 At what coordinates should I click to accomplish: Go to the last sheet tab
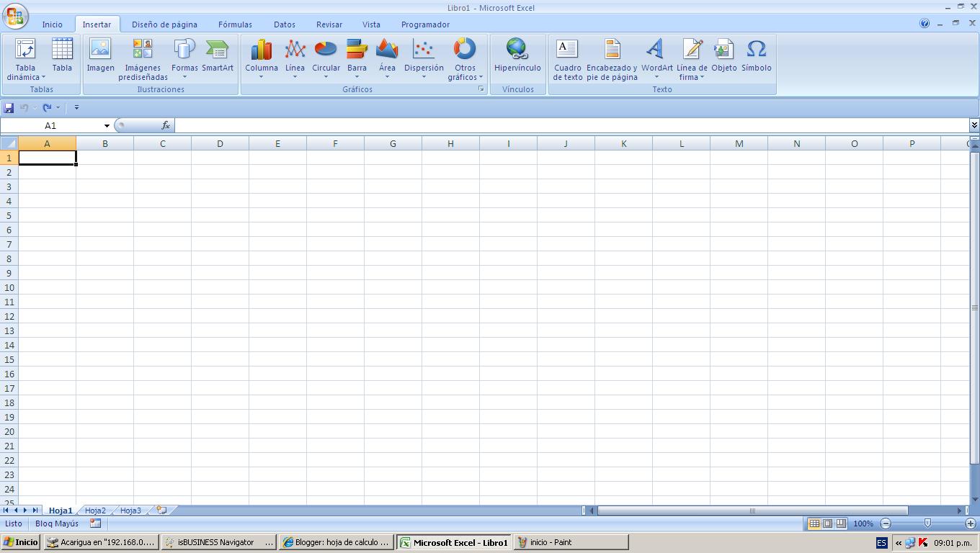(35, 511)
